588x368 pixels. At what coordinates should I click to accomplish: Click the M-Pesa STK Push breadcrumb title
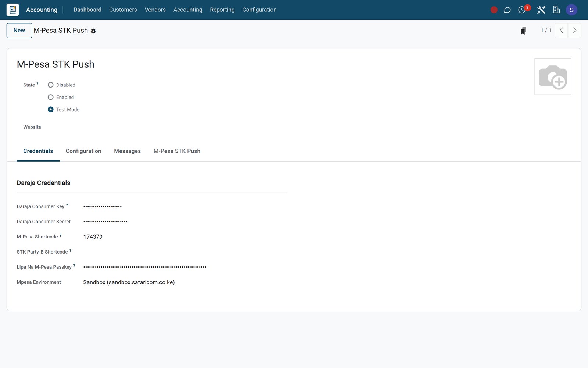(x=61, y=31)
